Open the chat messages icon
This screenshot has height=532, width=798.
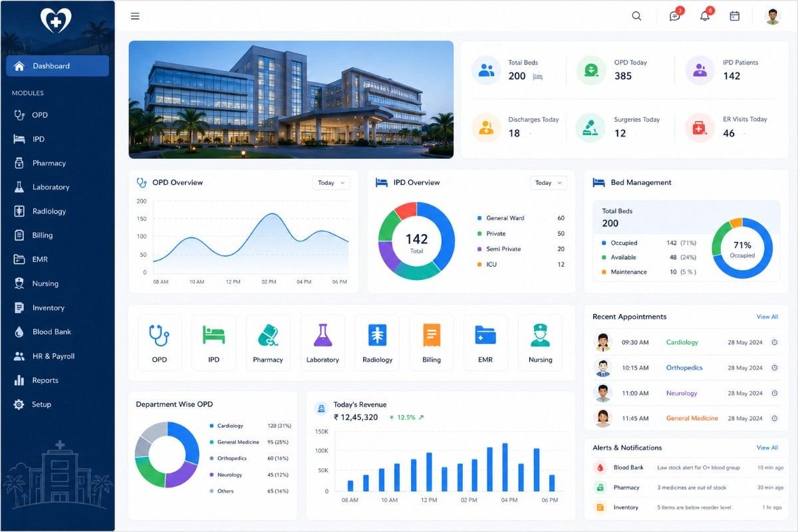point(675,16)
